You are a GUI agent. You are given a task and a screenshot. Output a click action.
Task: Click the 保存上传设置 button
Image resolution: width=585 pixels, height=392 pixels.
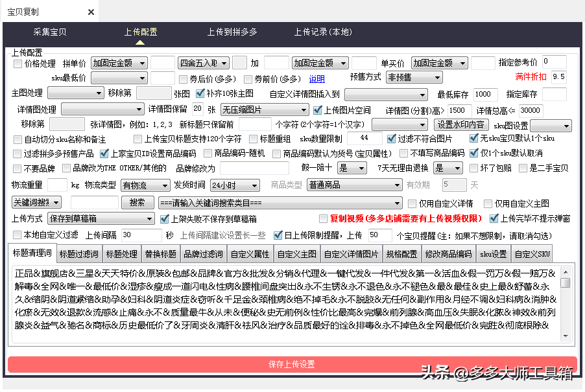coord(292,365)
